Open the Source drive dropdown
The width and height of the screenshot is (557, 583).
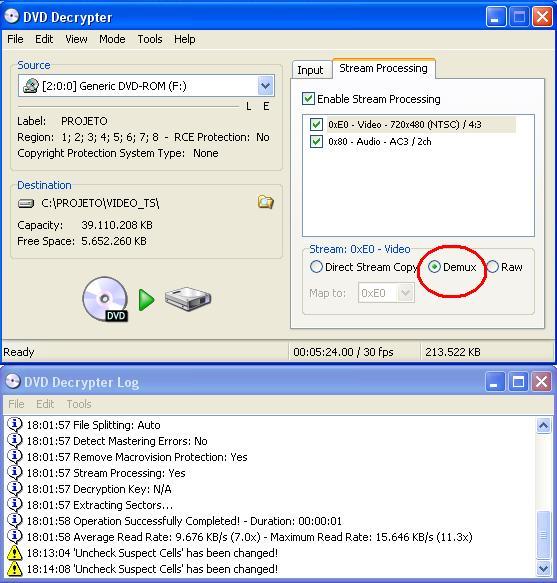[x=265, y=86]
